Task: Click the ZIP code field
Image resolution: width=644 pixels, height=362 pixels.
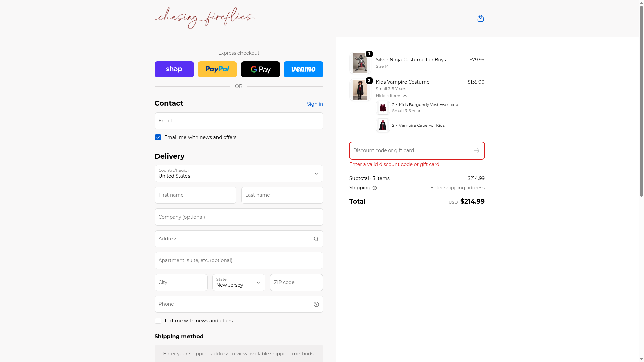Action: coord(296,283)
